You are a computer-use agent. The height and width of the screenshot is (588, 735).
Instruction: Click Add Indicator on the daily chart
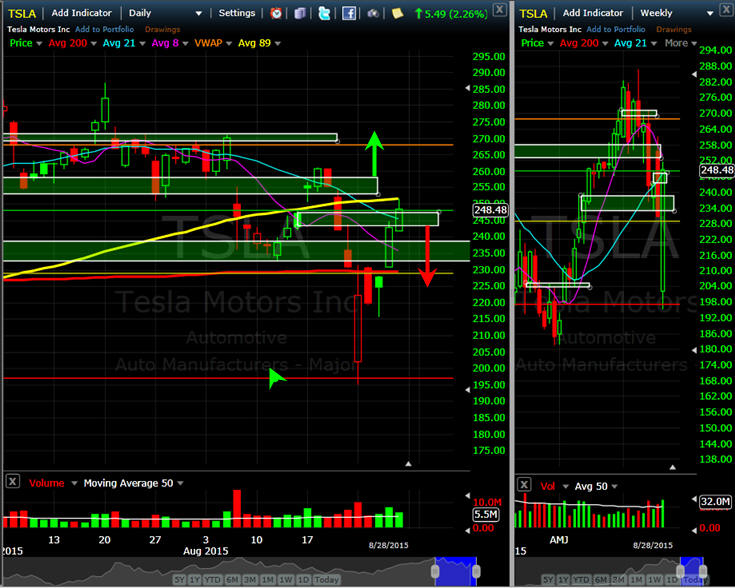[82, 13]
